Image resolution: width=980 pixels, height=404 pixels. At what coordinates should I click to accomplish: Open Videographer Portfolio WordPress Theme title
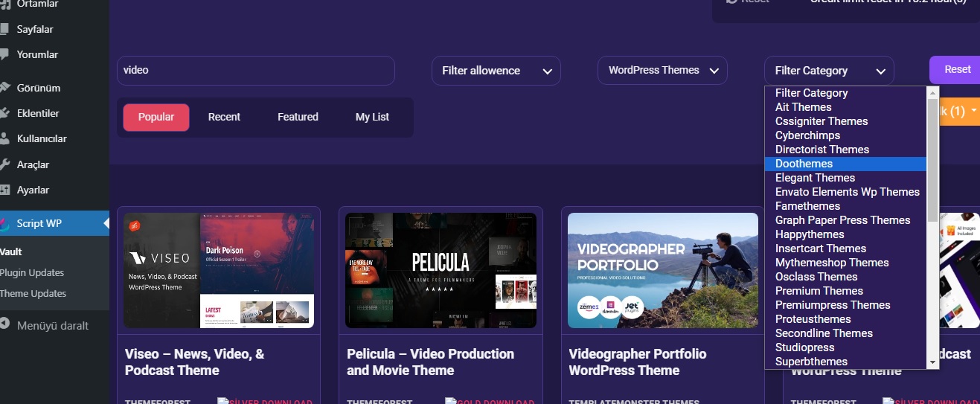638,362
